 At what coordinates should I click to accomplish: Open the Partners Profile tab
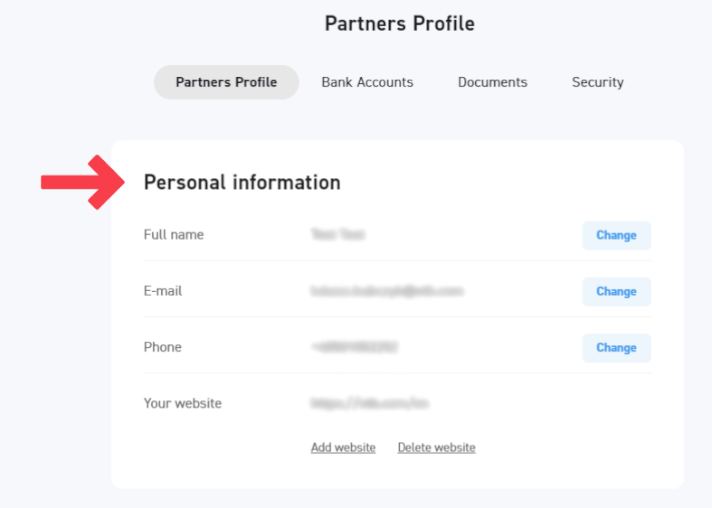click(x=226, y=82)
